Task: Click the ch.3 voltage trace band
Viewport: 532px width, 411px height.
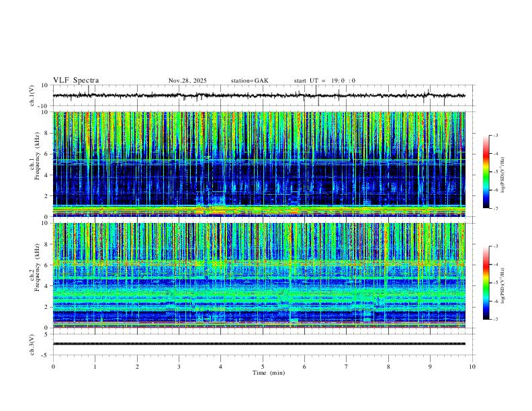Action: click(259, 344)
